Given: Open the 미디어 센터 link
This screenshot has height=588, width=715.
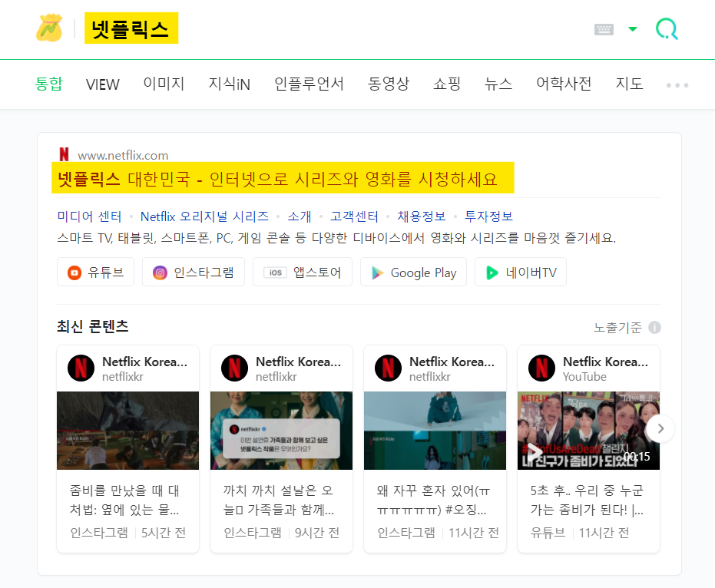Looking at the screenshot, I should tap(89, 216).
